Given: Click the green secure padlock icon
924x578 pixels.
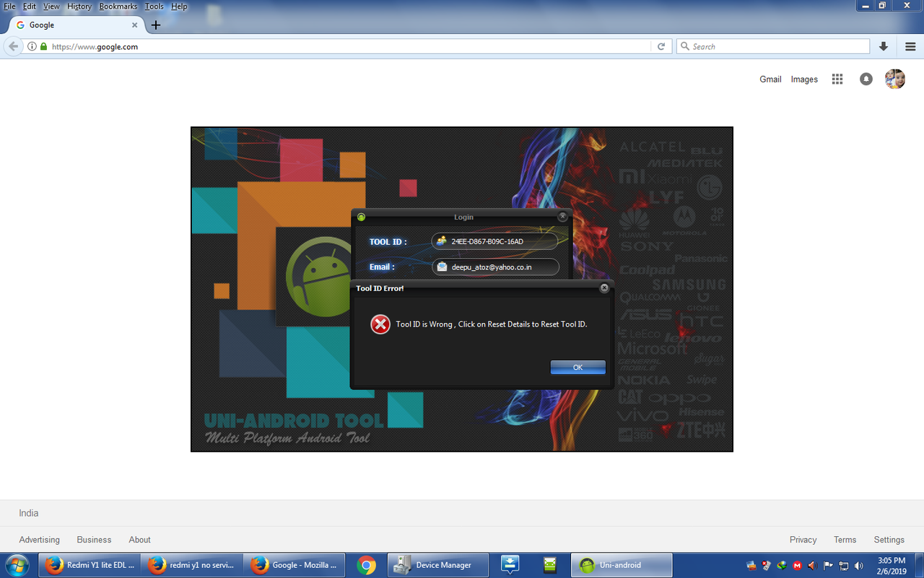Looking at the screenshot, I should (43, 46).
